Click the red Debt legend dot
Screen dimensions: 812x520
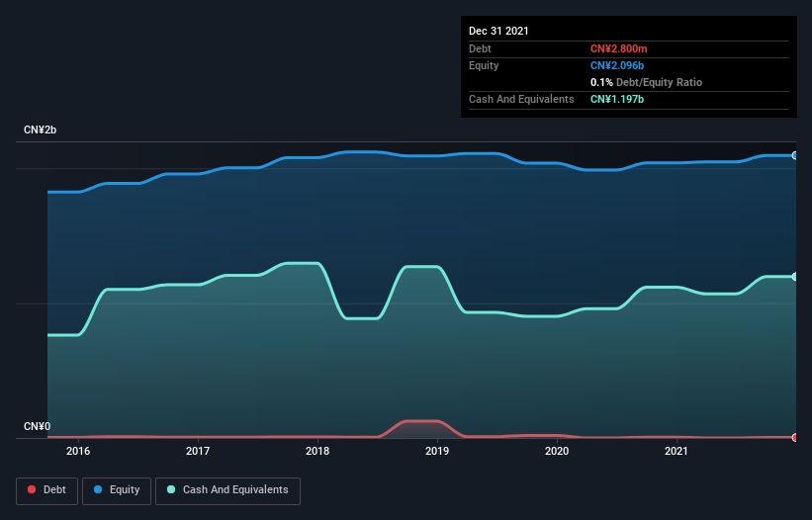[32, 489]
